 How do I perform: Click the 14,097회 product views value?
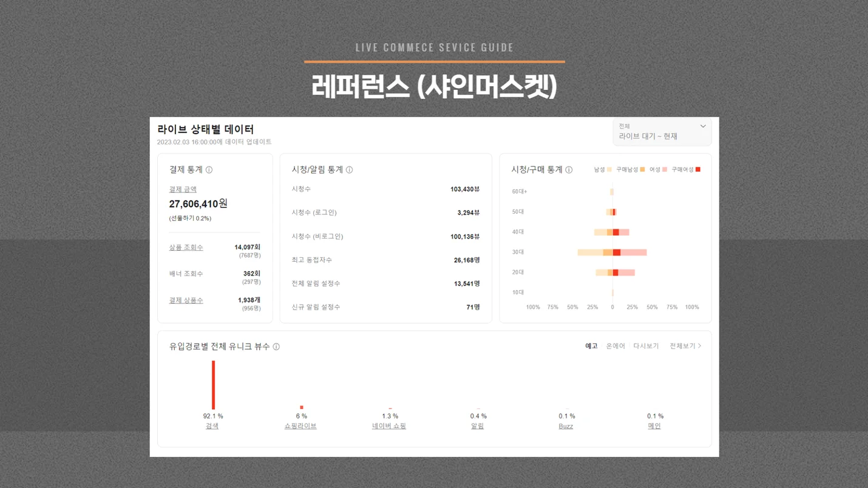click(x=247, y=247)
